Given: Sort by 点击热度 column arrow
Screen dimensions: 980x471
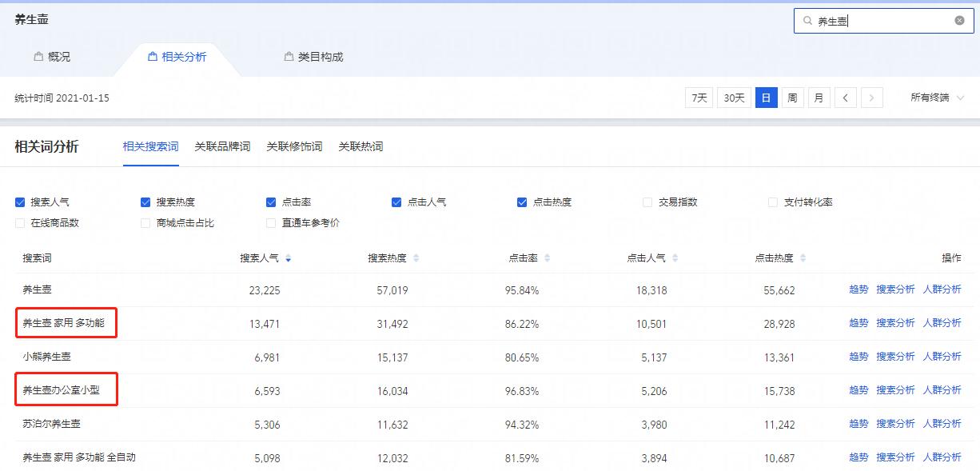Looking at the screenshot, I should point(803,258).
